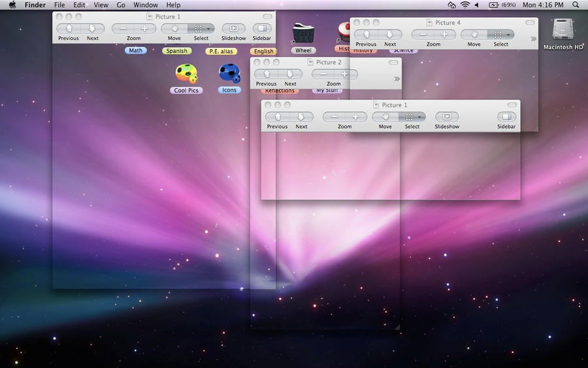Image resolution: width=588 pixels, height=368 pixels.
Task: Select the blue Icons folder on desktop
Action: [229, 73]
